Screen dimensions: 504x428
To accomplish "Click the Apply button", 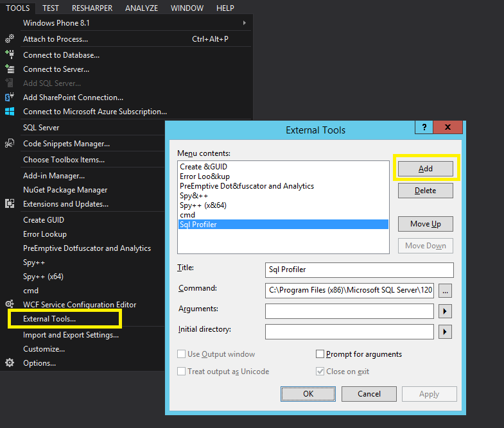I will click(429, 394).
